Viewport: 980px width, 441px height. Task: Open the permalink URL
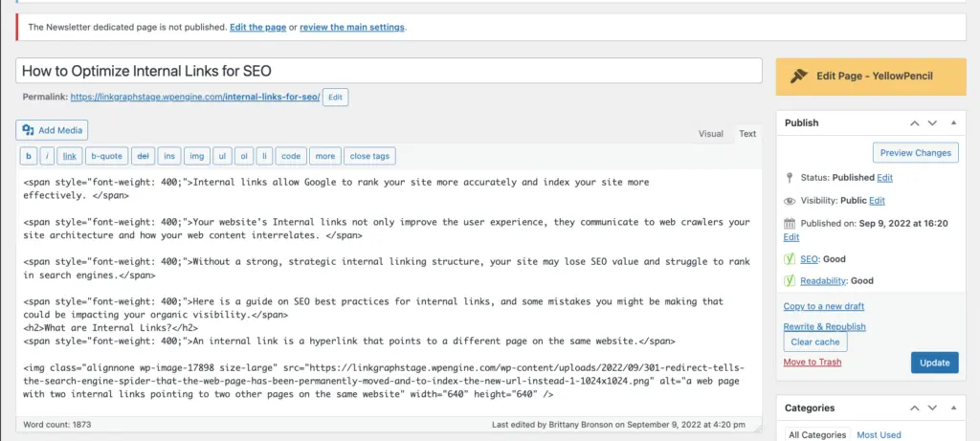pyautogui.click(x=195, y=98)
